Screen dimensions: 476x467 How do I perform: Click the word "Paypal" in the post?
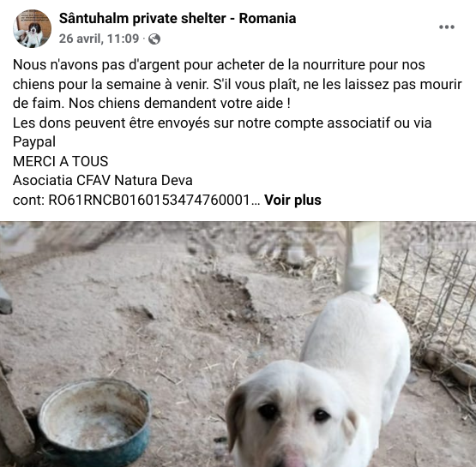[x=34, y=142]
